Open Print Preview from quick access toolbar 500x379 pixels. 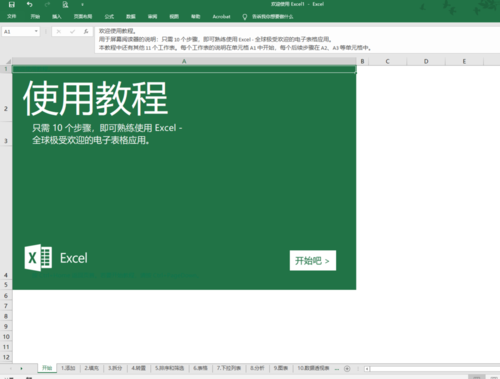(x=65, y=4)
